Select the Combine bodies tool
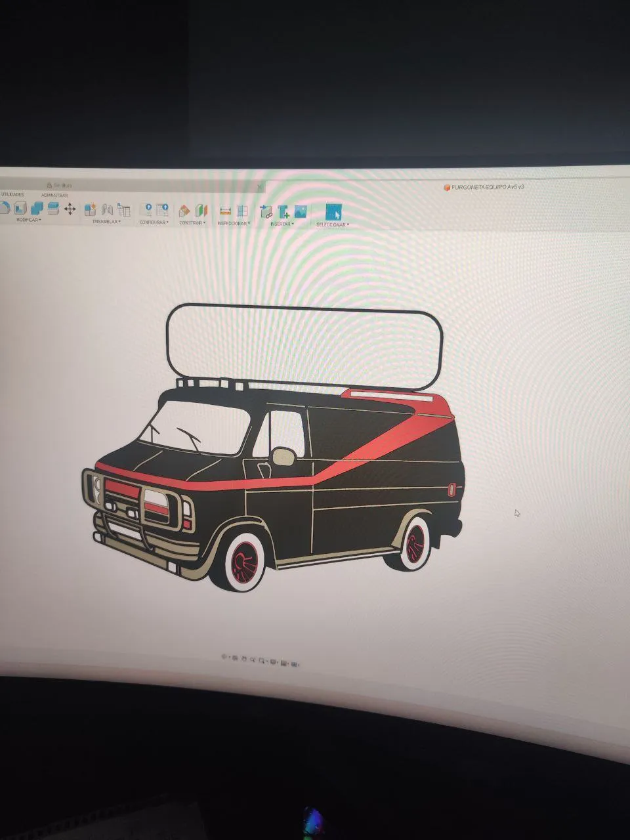The image size is (630, 840). pos(37,208)
